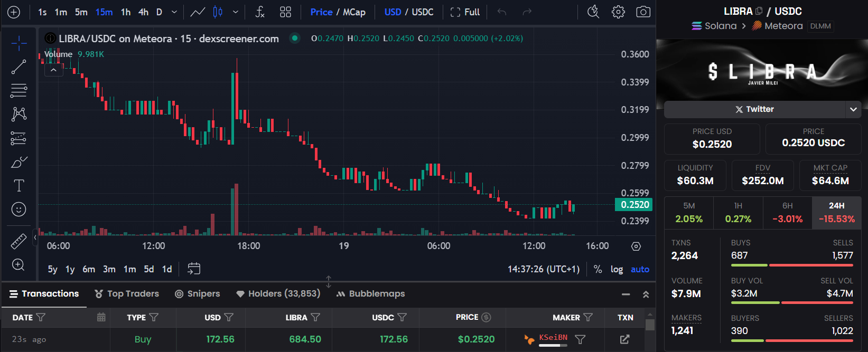Open chart settings gear icon
The image size is (868, 352).
[x=618, y=12]
